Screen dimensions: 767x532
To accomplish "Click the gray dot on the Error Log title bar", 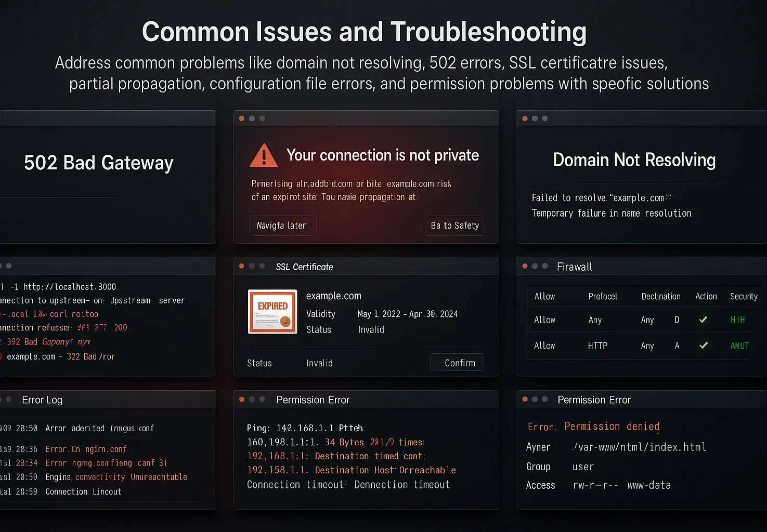I will (8, 399).
